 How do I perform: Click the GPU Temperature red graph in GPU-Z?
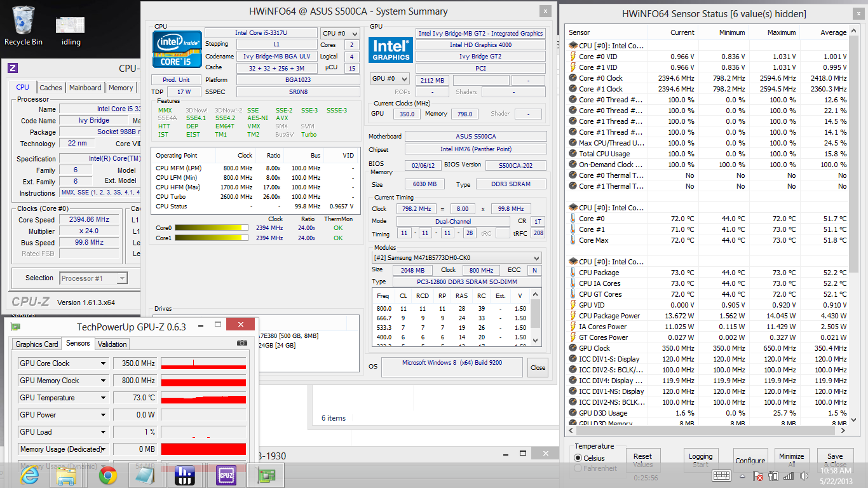tap(203, 398)
